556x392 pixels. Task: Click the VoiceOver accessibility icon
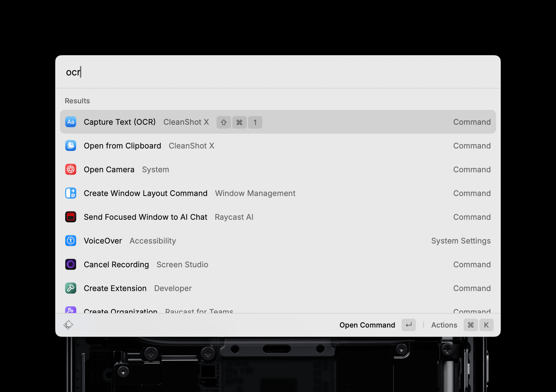coord(71,241)
